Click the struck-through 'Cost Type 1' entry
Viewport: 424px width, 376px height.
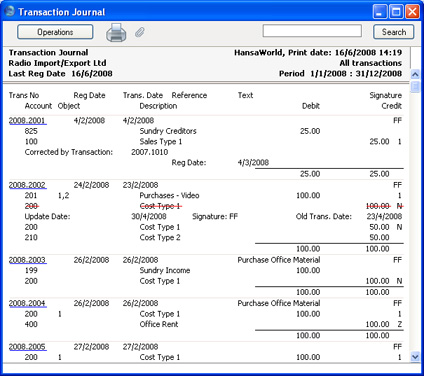[161, 206]
